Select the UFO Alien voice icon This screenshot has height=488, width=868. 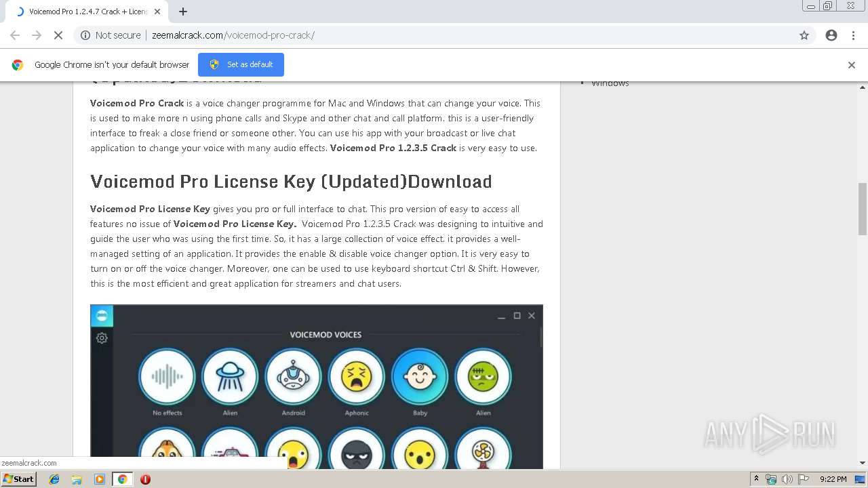230,377
